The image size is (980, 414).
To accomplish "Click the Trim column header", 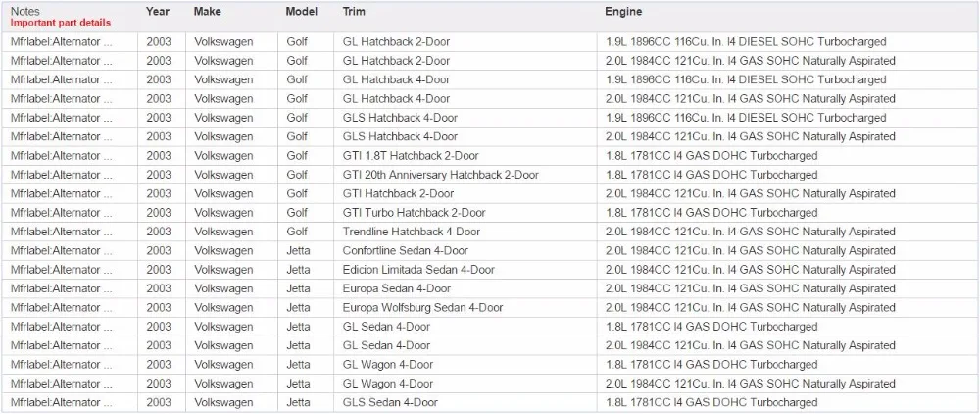I will pyautogui.click(x=354, y=11).
